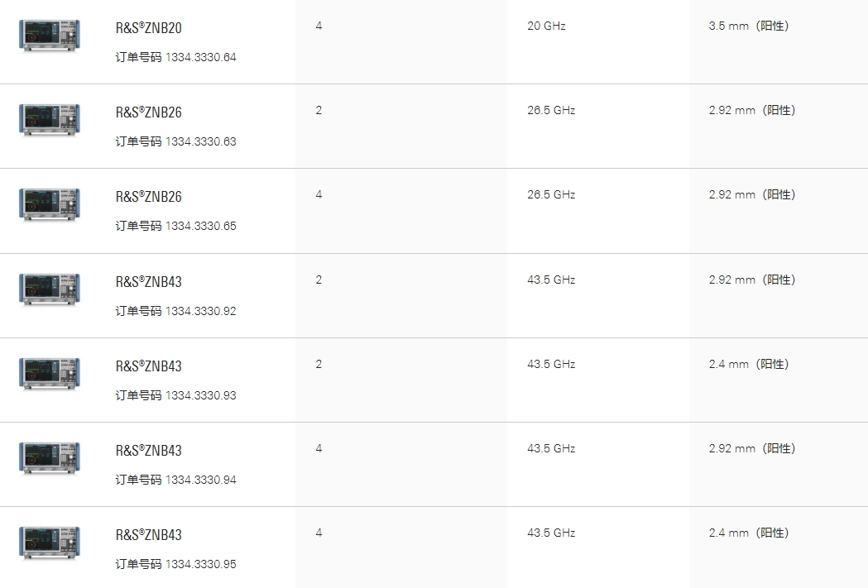The width and height of the screenshot is (868, 588).
Task: Click the ZNB43 thumbnail, order 1334.3330.94
Action: (50, 458)
